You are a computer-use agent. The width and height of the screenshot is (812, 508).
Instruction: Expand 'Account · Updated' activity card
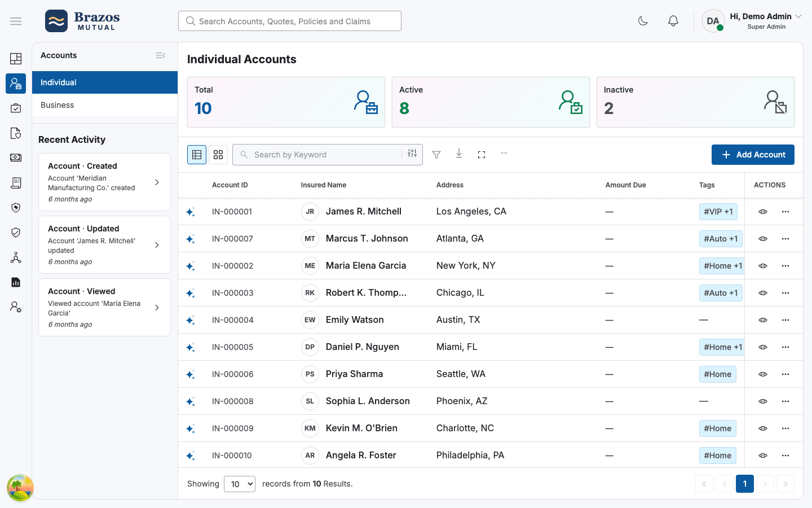[105, 244]
